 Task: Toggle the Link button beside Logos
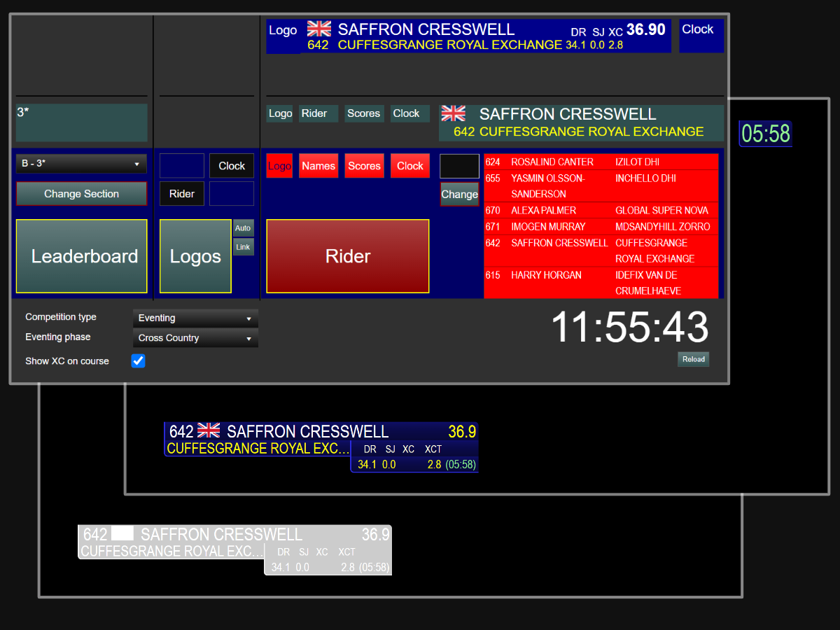pos(243,247)
